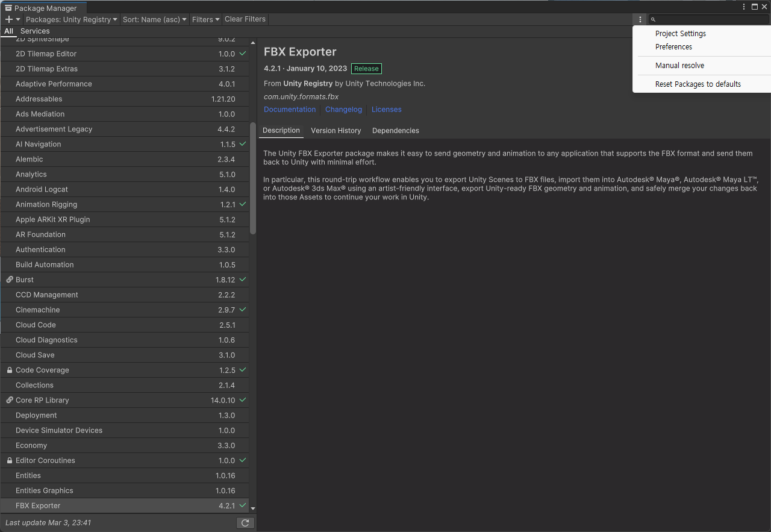This screenshot has width=771, height=532.
Task: Open the Documentation link
Action: point(290,110)
